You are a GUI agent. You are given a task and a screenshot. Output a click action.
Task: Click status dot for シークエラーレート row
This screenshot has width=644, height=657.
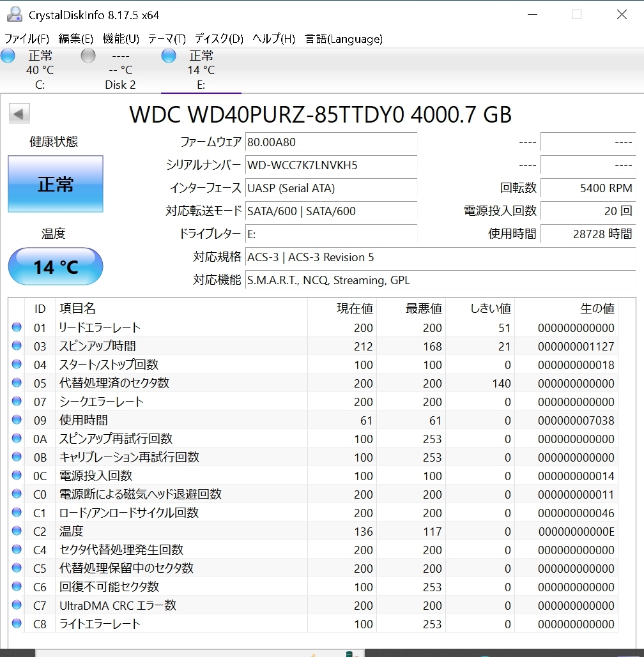17,401
